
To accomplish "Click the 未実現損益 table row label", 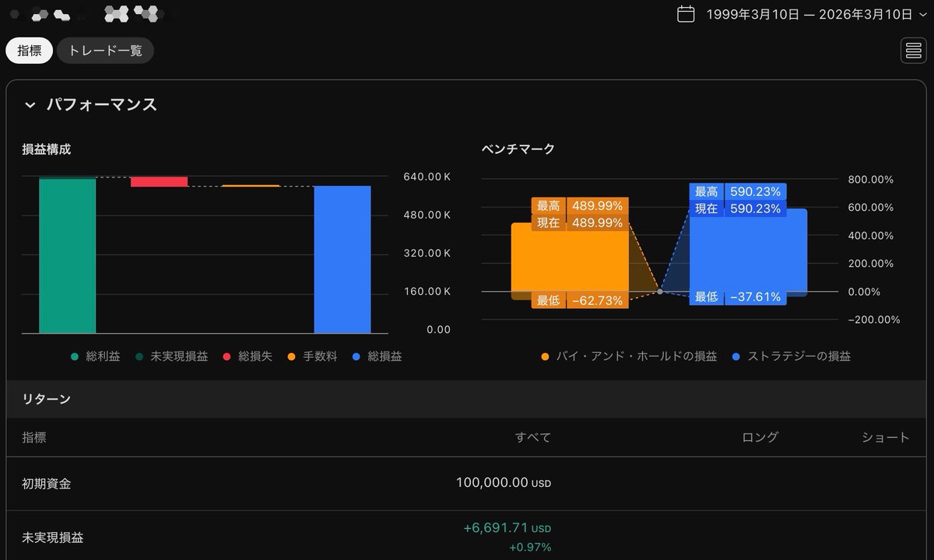I will click(53, 537).
